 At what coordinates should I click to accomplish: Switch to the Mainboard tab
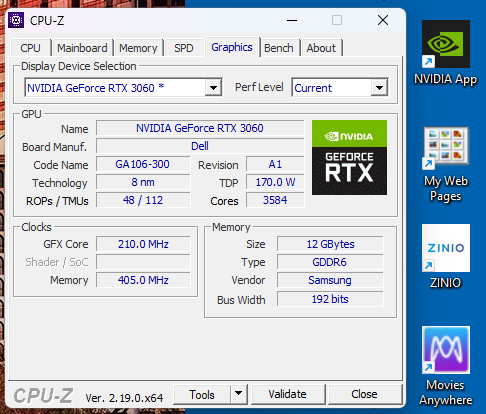point(82,48)
